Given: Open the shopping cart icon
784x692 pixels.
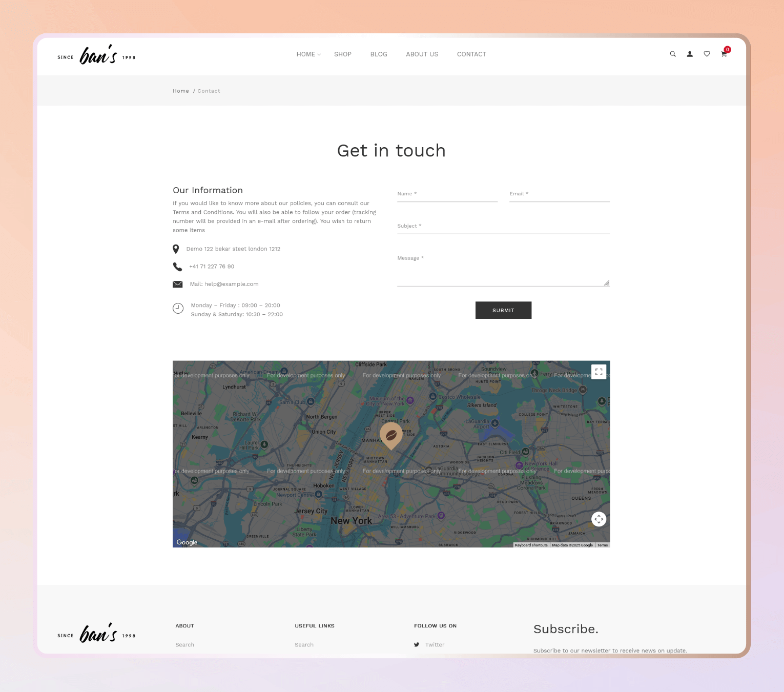Looking at the screenshot, I should pyautogui.click(x=724, y=54).
